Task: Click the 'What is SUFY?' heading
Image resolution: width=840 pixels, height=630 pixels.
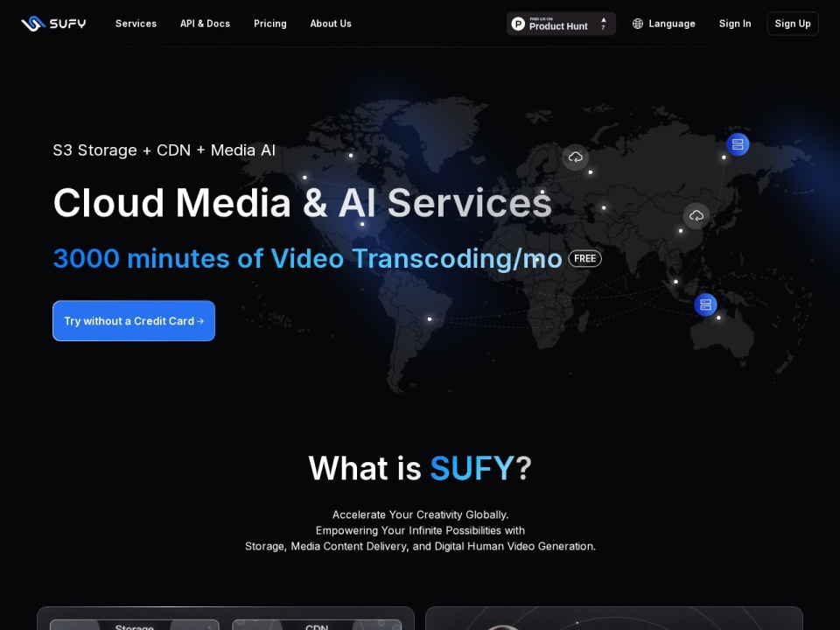Action: tap(420, 468)
